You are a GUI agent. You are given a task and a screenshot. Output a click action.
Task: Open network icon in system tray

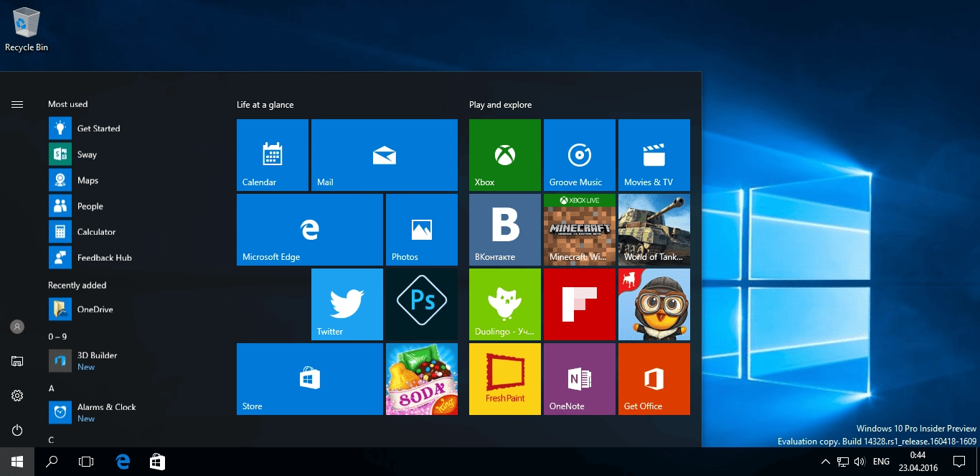(x=843, y=462)
